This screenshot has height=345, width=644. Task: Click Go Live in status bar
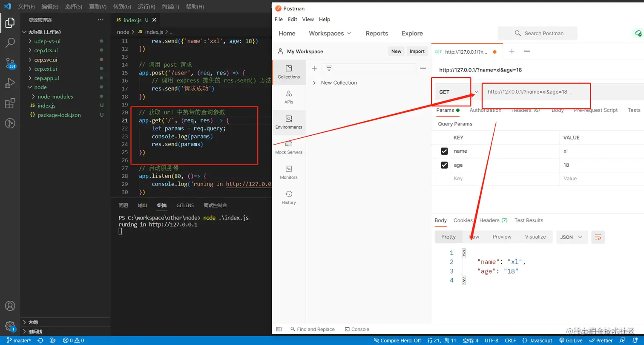(x=571, y=340)
